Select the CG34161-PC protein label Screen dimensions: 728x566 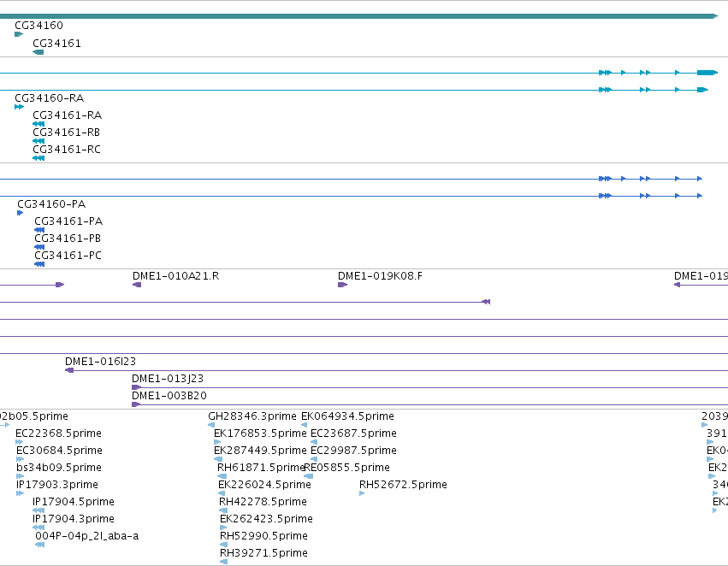coord(68,256)
